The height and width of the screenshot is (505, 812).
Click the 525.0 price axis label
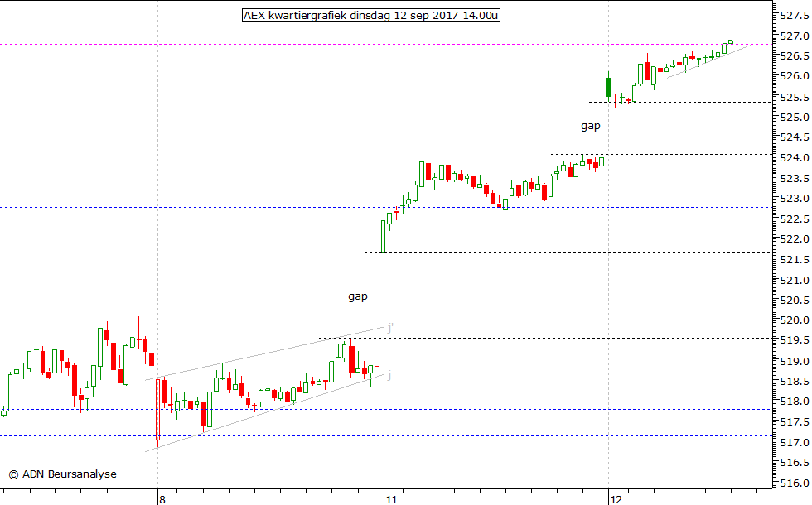click(x=795, y=117)
